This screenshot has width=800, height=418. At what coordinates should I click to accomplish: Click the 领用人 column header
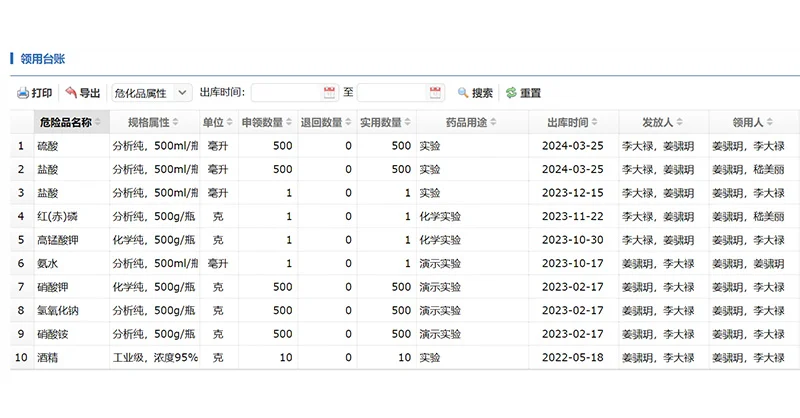coord(747,122)
